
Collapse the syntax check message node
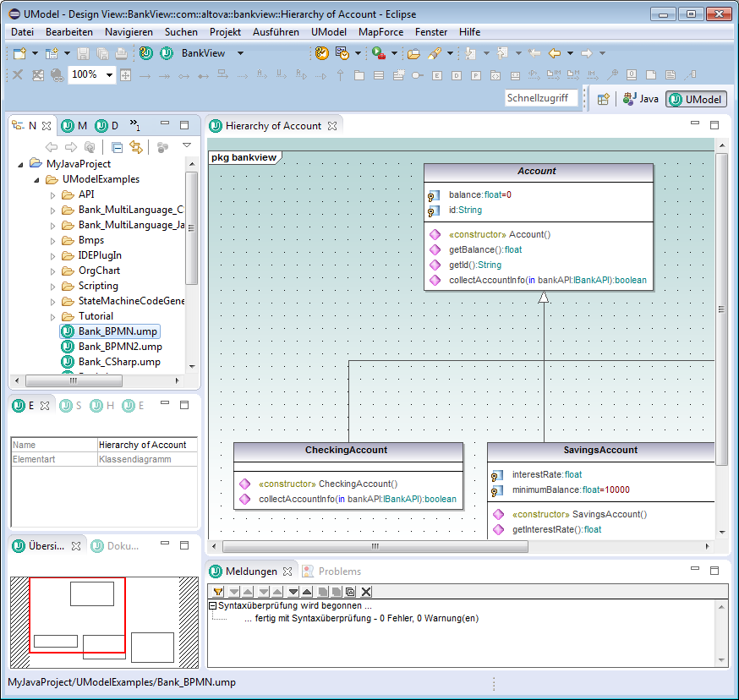212,606
